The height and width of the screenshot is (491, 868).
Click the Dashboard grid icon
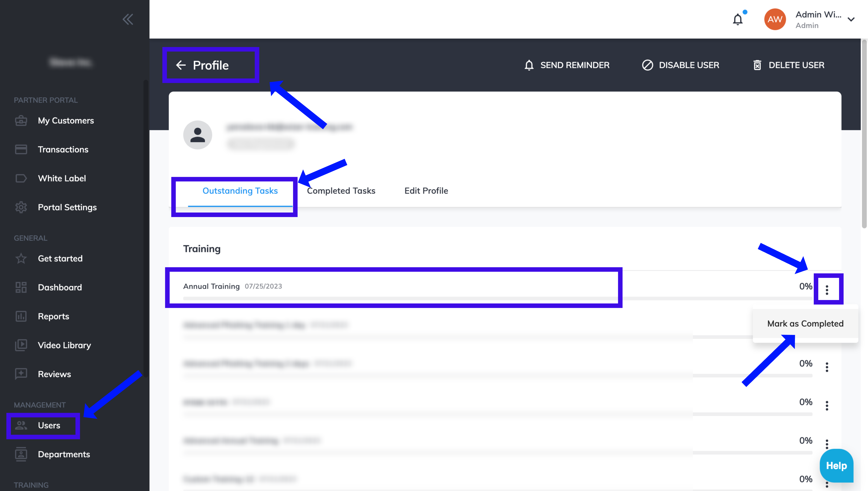click(x=21, y=287)
